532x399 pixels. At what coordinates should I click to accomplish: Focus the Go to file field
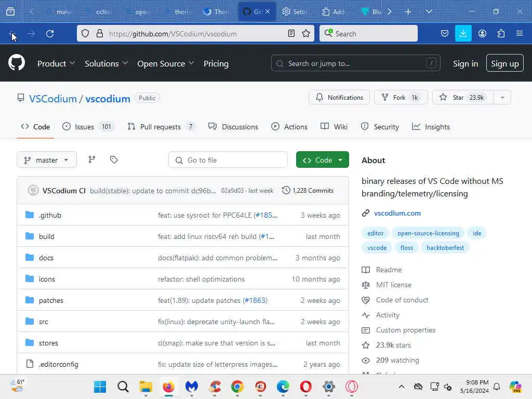(228, 160)
